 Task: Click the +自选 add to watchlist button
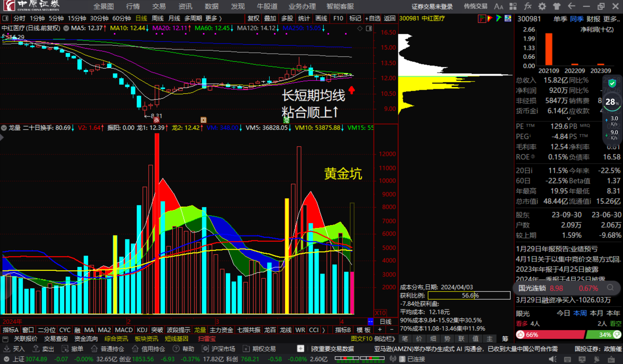373,18
